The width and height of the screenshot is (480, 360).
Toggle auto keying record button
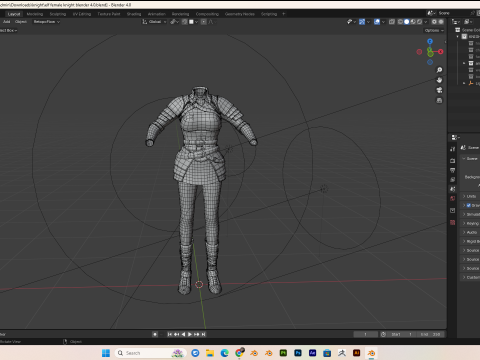click(x=155, y=334)
